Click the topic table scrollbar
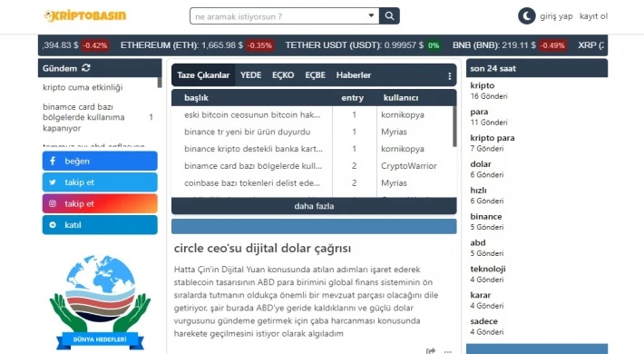644x354 pixels. [454, 127]
